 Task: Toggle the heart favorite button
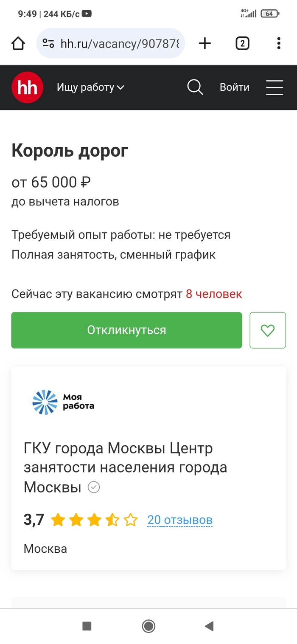point(268,330)
